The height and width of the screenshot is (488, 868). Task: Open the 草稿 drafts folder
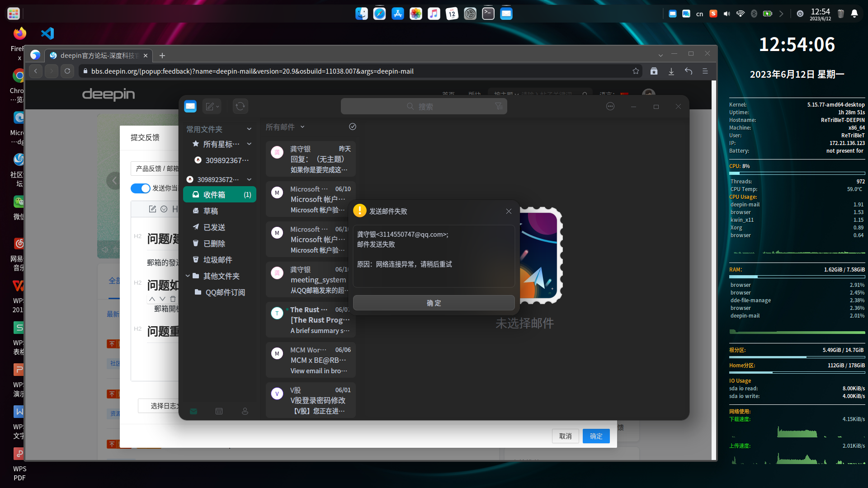click(211, 211)
